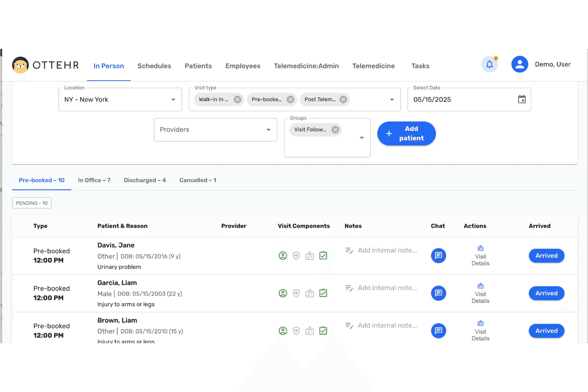Image resolution: width=588 pixels, height=392 pixels.
Task: Click the insurance shield icon for Garcia, Liam
Action: tap(296, 294)
